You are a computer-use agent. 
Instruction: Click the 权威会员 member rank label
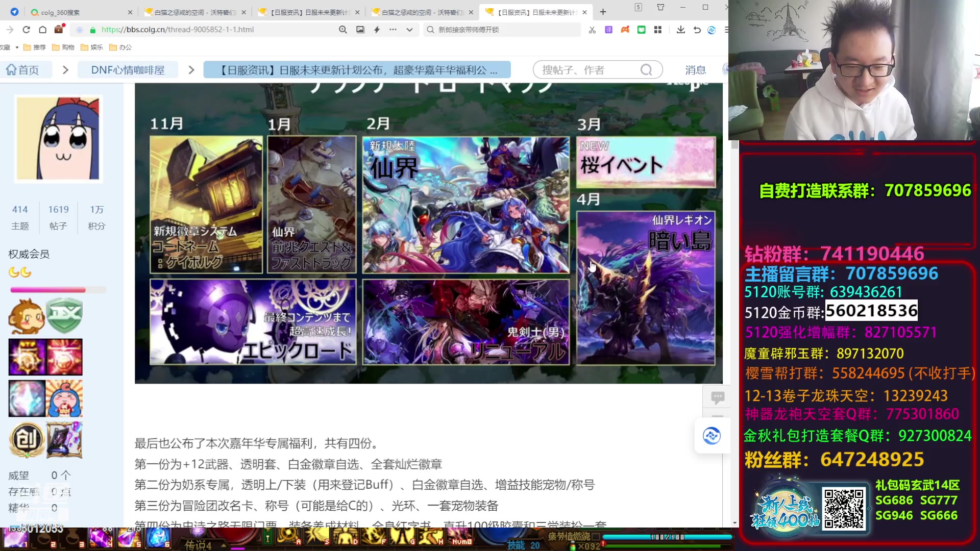tap(29, 254)
